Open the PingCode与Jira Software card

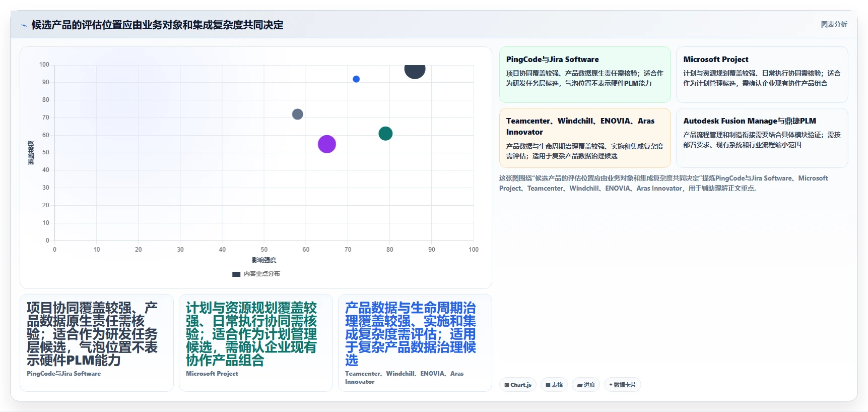point(585,75)
